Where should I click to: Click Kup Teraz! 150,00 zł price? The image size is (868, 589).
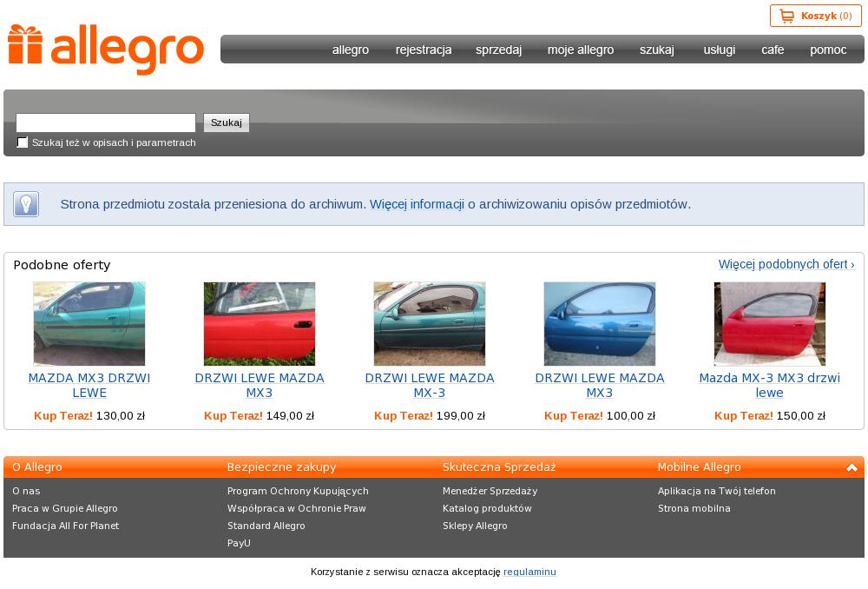[769, 415]
